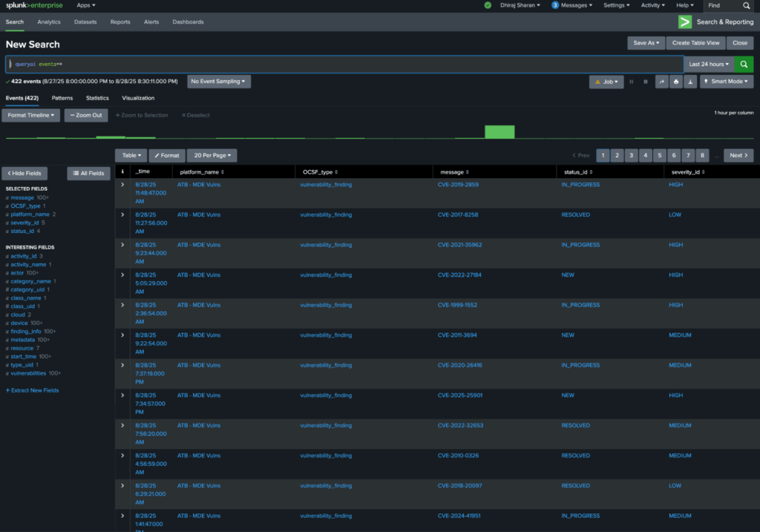This screenshot has width=760, height=532.
Task: Click in the search query input
Action: (344, 64)
